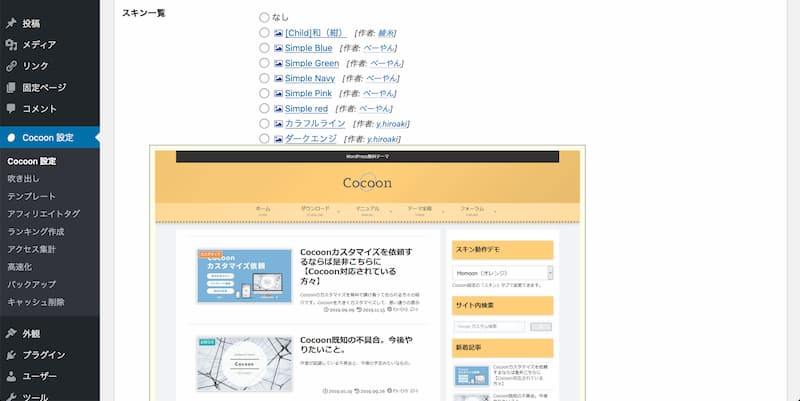Open the ダークエンジ skin link
This screenshot has width=800, height=401.
pos(311,139)
